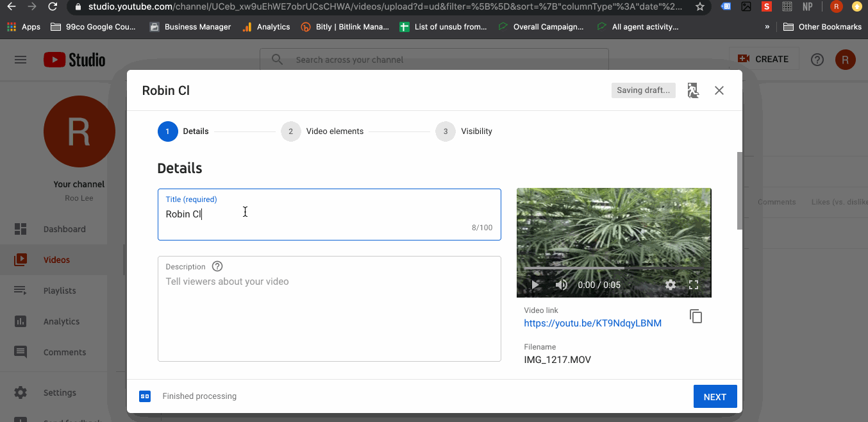868x422 pixels.
Task: Click the Finished processing status text
Action: [199, 396]
